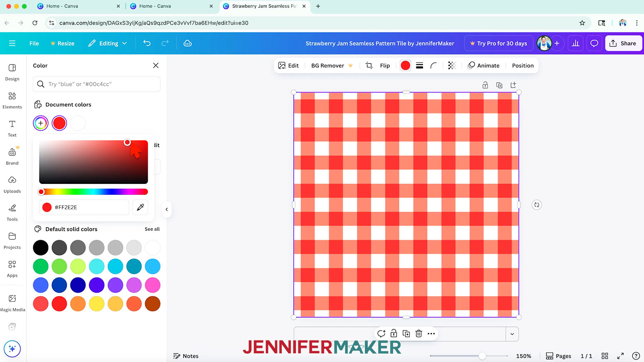Enter fullscreen presentation mode
The width and height of the screenshot is (644, 362).
coord(620,356)
